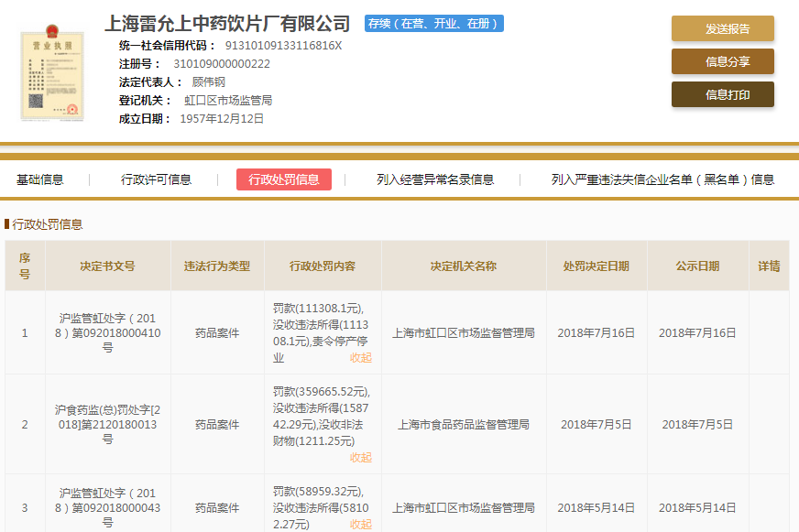The height and width of the screenshot is (532, 799).
Task: Click the decision date 2018年7月16日 in row 1
Action: [597, 333]
